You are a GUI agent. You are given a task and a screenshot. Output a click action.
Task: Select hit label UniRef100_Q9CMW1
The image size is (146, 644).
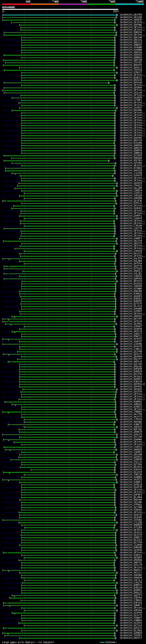tap(131, 25)
